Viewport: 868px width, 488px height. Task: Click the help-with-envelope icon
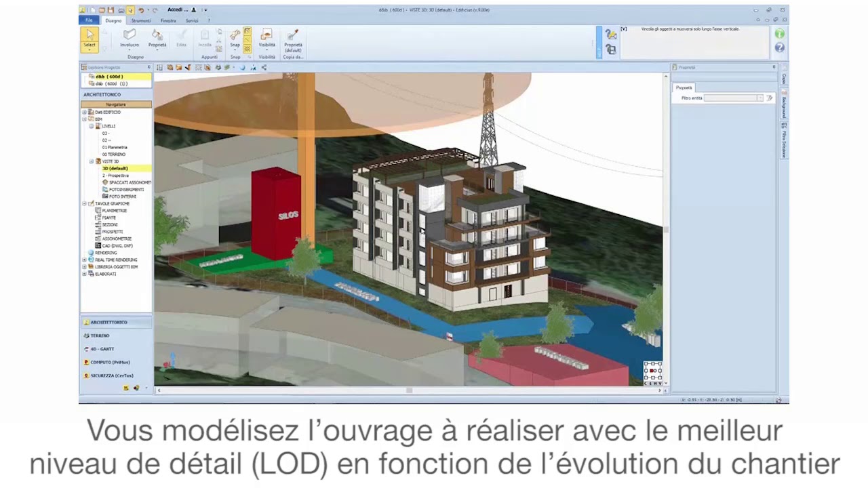(610, 34)
